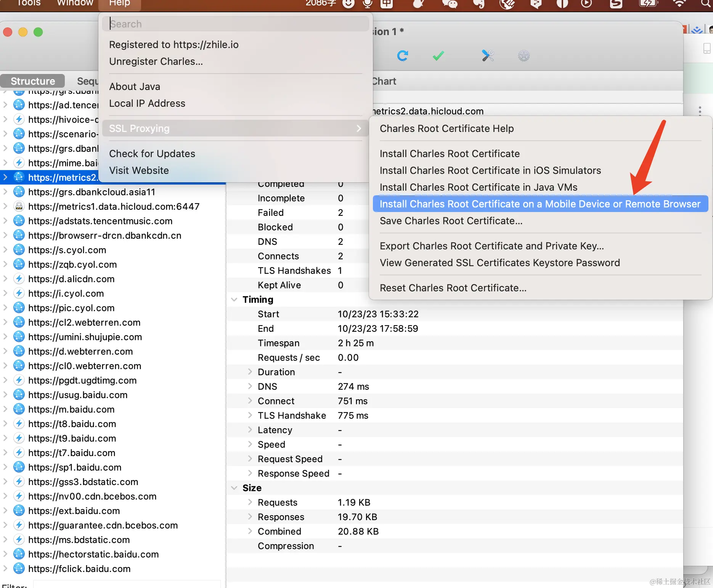Click the lock icon beside metrics1.data.hicloud.com:6447
The image size is (713, 588).
coord(19,206)
